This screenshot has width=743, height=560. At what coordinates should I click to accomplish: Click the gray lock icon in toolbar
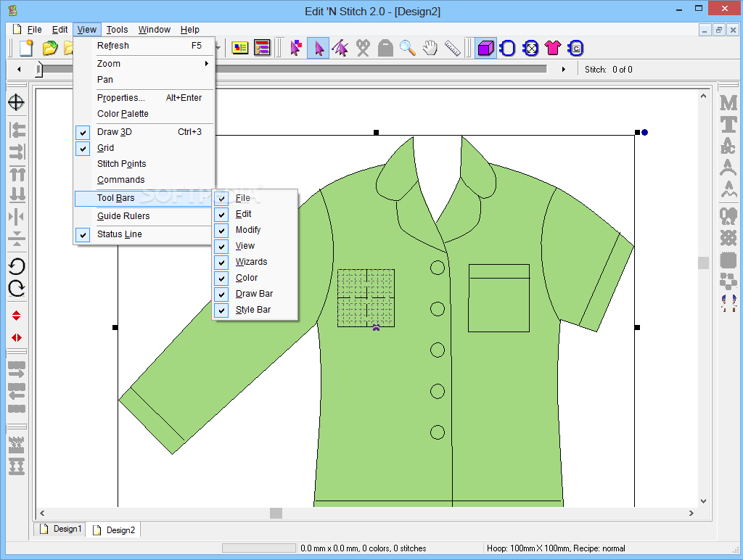(385, 48)
